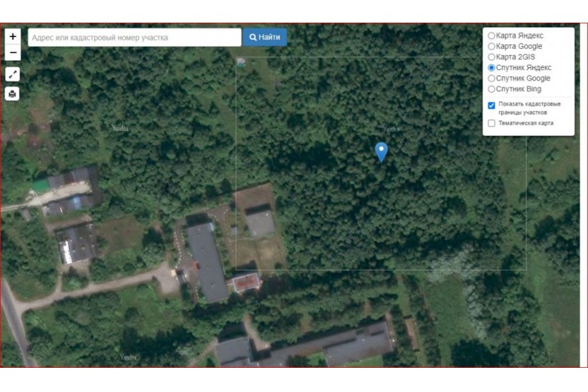Click the broken image icon at parcel corner

click(x=241, y=62)
